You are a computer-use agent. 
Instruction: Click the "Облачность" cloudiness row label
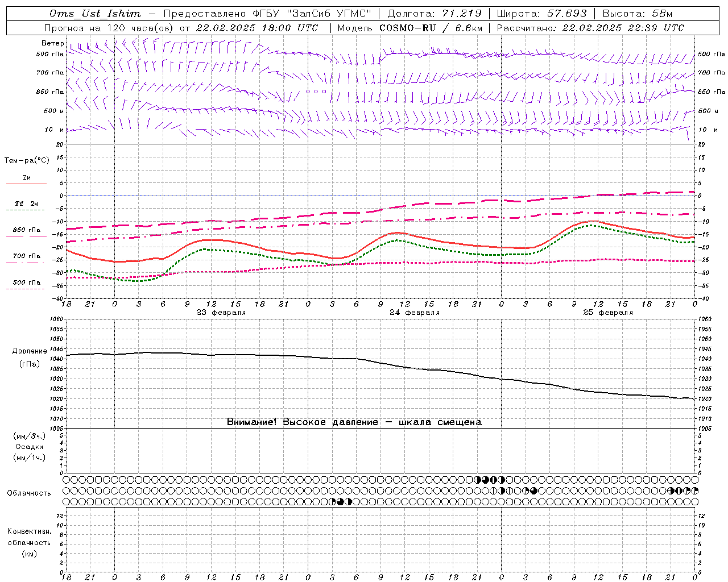coord(29,493)
